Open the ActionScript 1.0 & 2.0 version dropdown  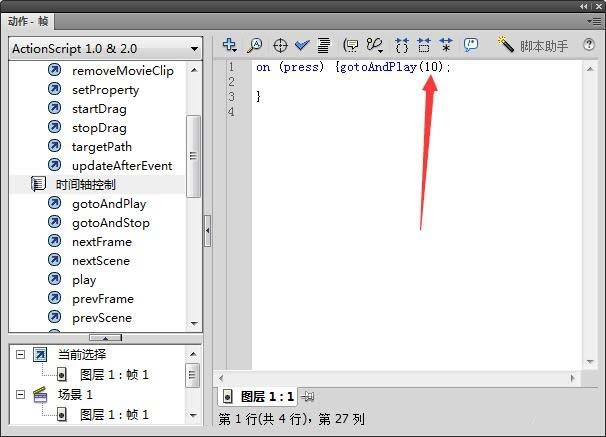click(x=106, y=49)
